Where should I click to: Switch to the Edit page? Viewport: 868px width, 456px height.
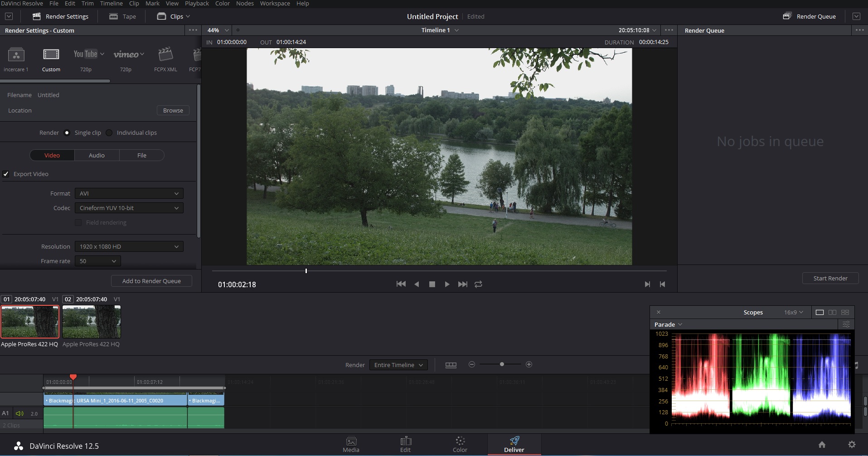coord(405,445)
